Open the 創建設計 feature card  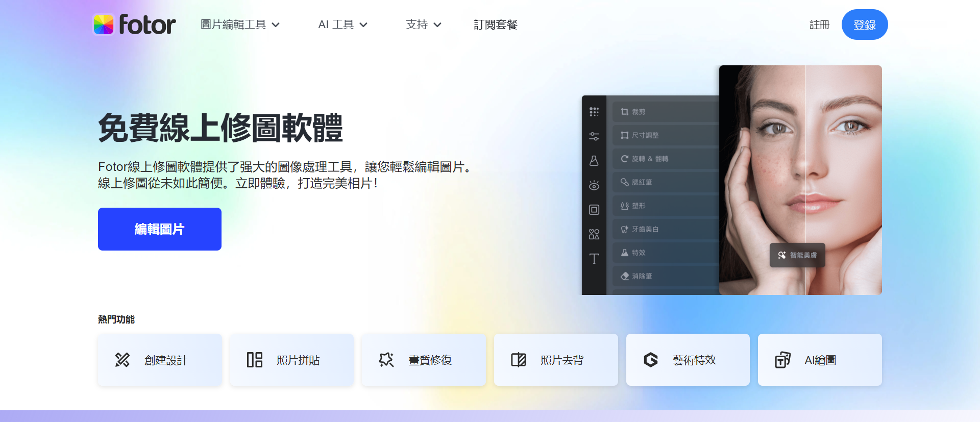[x=160, y=360]
